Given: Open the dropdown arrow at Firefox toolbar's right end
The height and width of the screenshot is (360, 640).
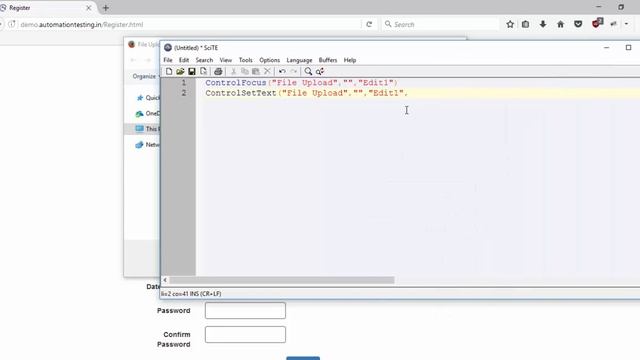Looking at the screenshot, I should pyautogui.click(x=626, y=24).
